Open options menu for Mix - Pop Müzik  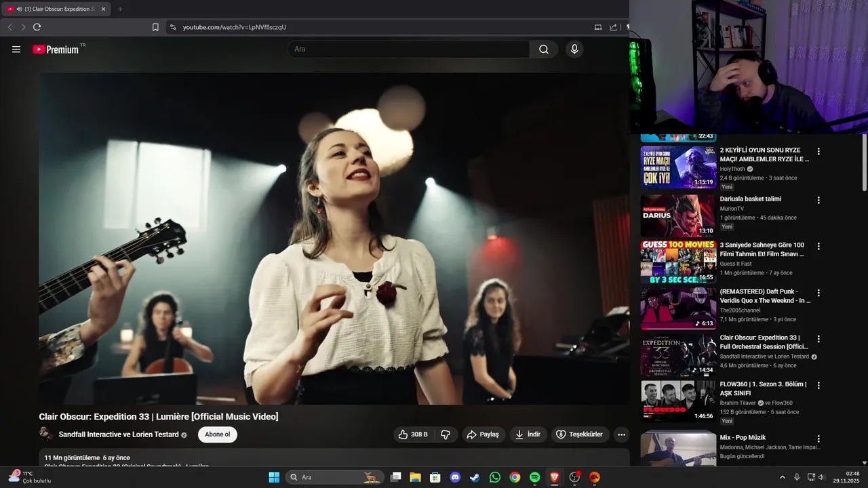pos(818,439)
